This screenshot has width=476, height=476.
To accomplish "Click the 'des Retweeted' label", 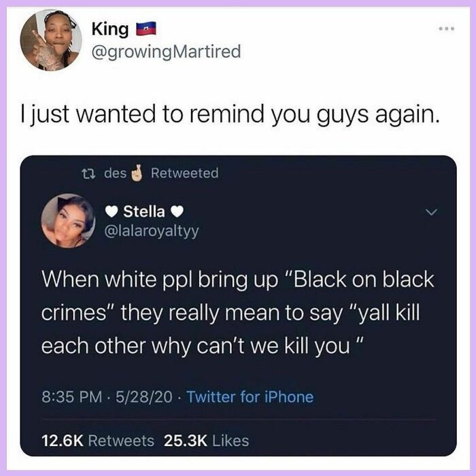I will 161,173.
